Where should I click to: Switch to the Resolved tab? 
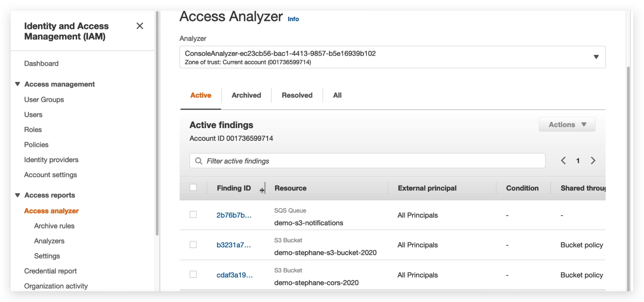297,95
